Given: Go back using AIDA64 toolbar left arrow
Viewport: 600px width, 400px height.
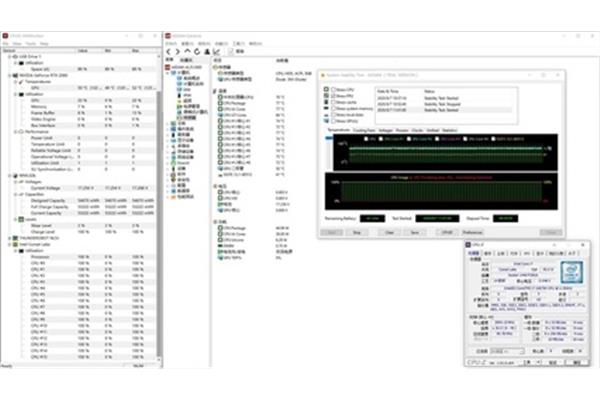Looking at the screenshot, I should pyautogui.click(x=169, y=51).
